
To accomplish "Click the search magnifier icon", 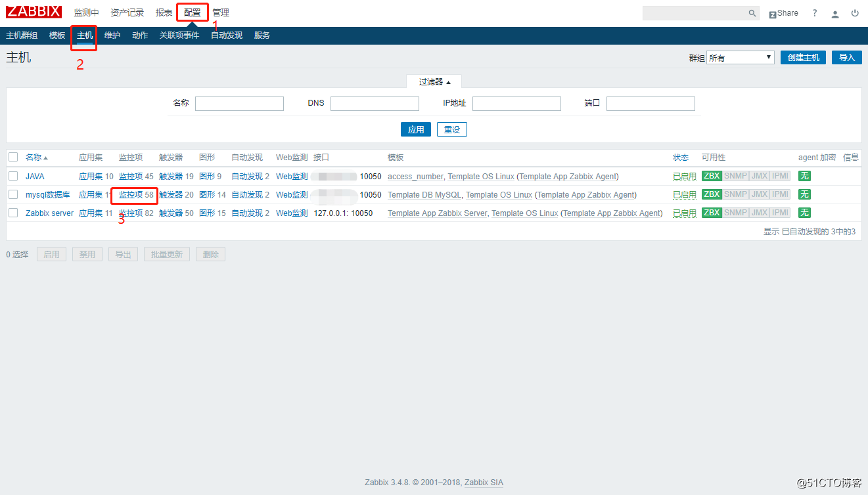I will pyautogui.click(x=752, y=13).
